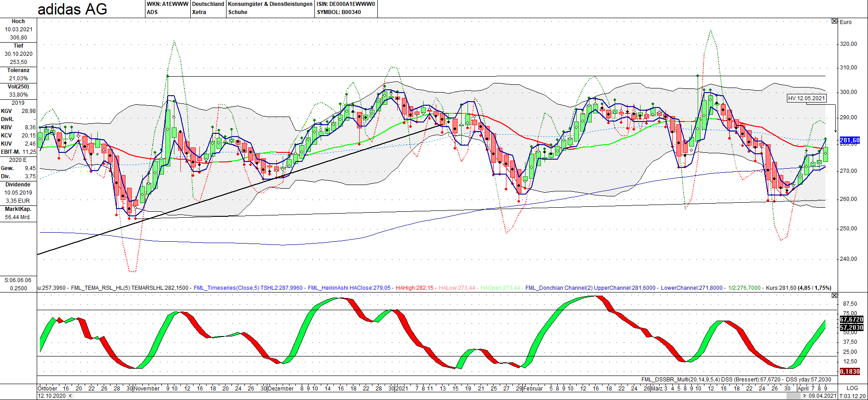This screenshot has width=868, height=400.
Task: Select the end date 09.04.2021 field
Action: [x=822, y=396]
